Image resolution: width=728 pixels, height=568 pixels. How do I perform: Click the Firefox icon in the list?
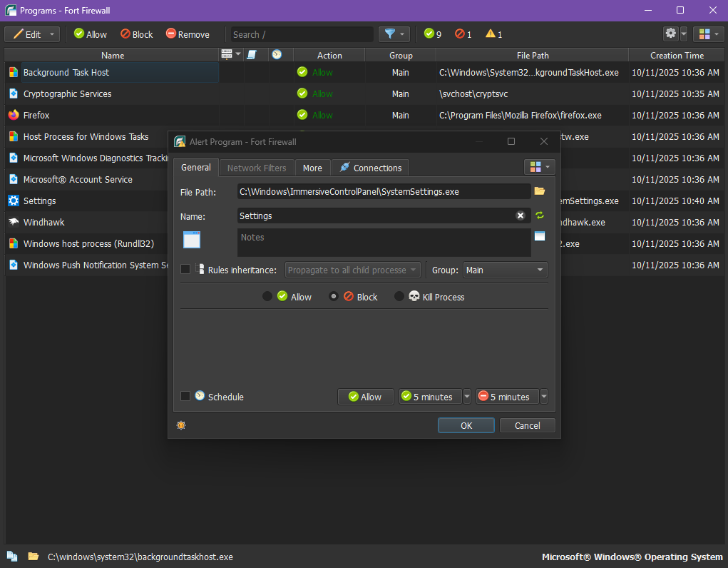click(14, 115)
